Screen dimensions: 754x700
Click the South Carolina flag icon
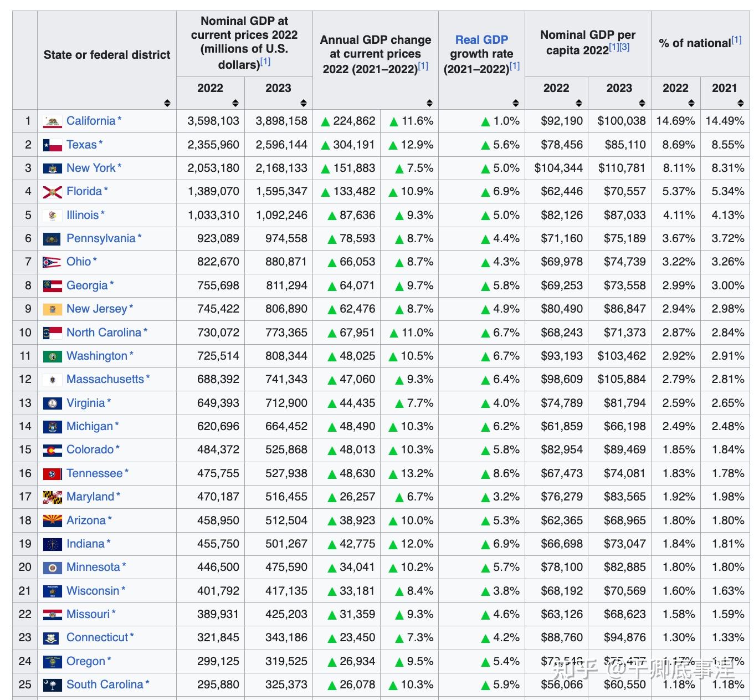(x=52, y=685)
